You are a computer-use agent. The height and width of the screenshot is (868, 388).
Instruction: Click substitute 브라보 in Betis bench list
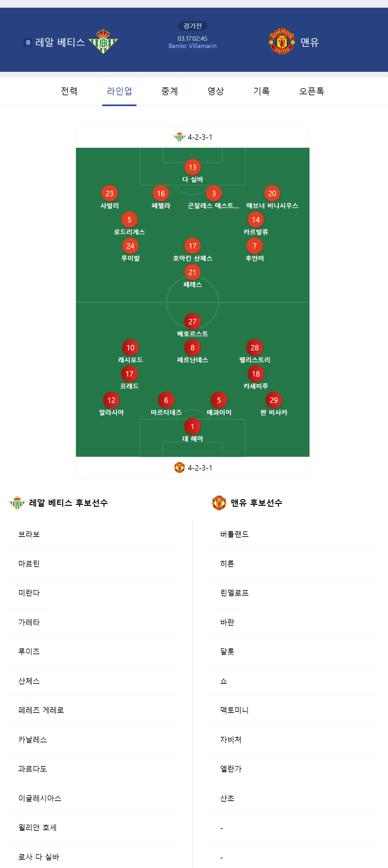click(x=29, y=534)
